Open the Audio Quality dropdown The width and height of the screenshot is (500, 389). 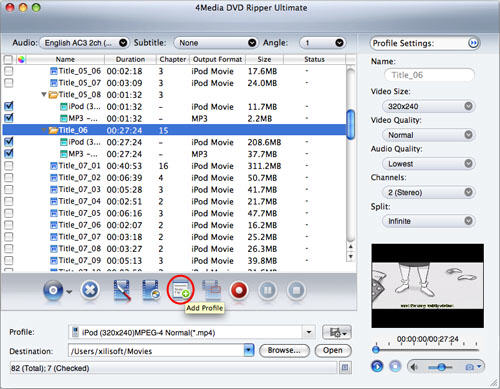[429, 164]
